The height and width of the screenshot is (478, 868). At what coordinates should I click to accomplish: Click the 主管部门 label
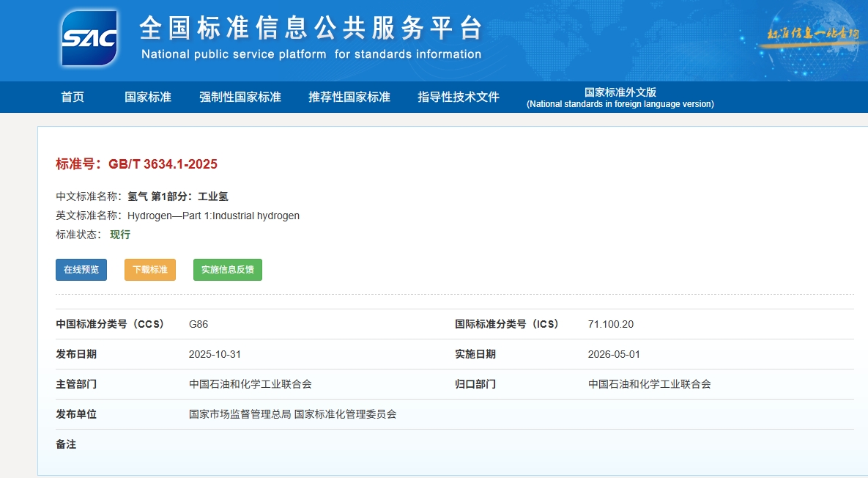point(76,384)
